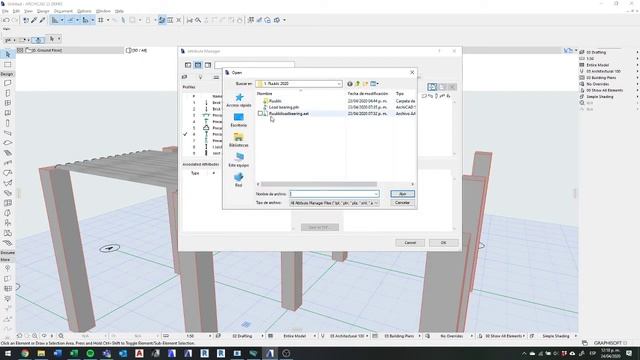
Task: Open the Buscar en folder dropdown
Action: click(339, 84)
